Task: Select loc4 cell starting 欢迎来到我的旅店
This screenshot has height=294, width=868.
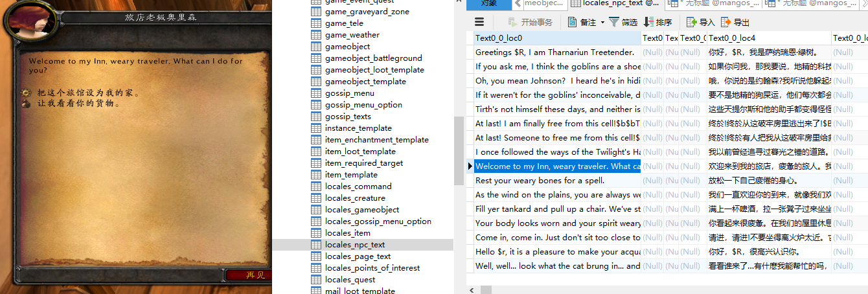Action: coord(768,166)
